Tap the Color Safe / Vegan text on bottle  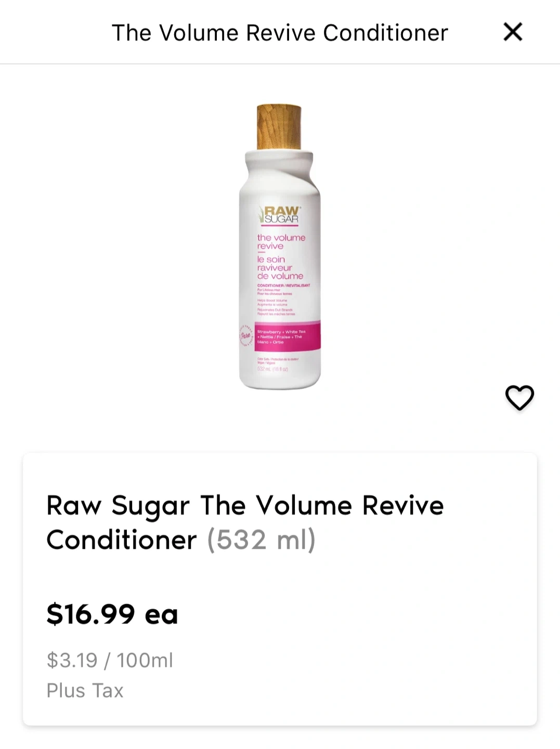277,360
